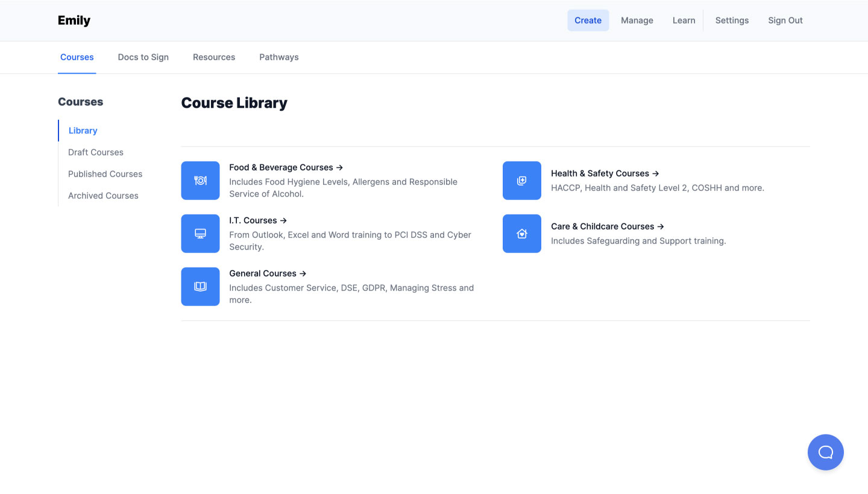Click the Health & Safety medical icon

click(521, 180)
